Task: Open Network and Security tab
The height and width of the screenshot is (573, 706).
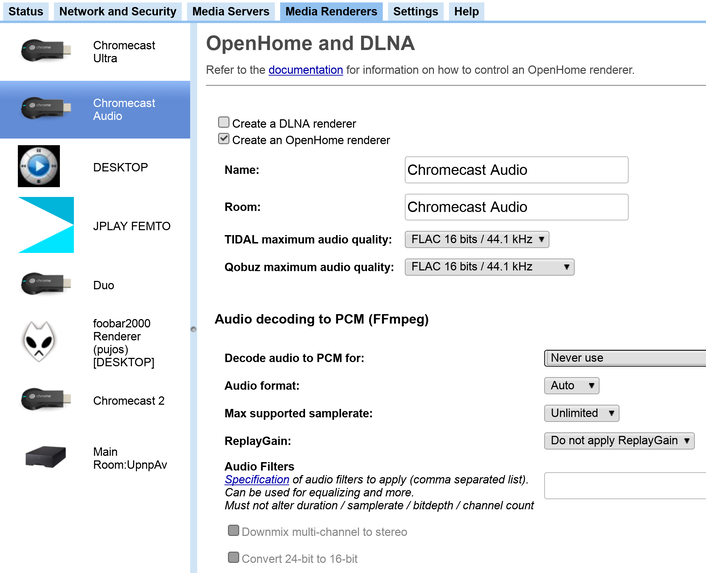Action: [118, 11]
